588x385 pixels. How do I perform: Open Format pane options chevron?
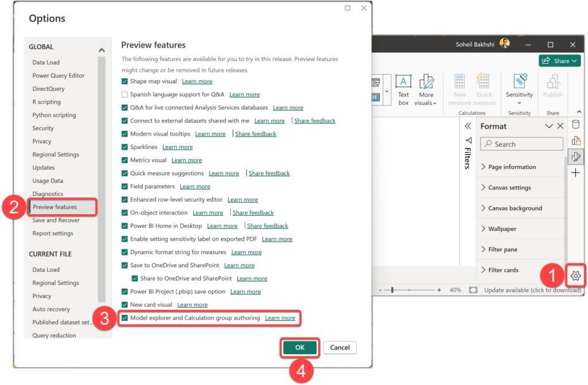(549, 126)
